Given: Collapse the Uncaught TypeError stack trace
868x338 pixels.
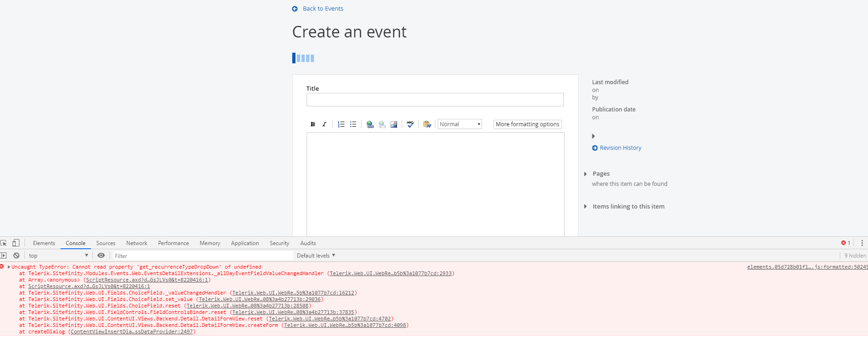Looking at the screenshot, I should [x=9, y=267].
